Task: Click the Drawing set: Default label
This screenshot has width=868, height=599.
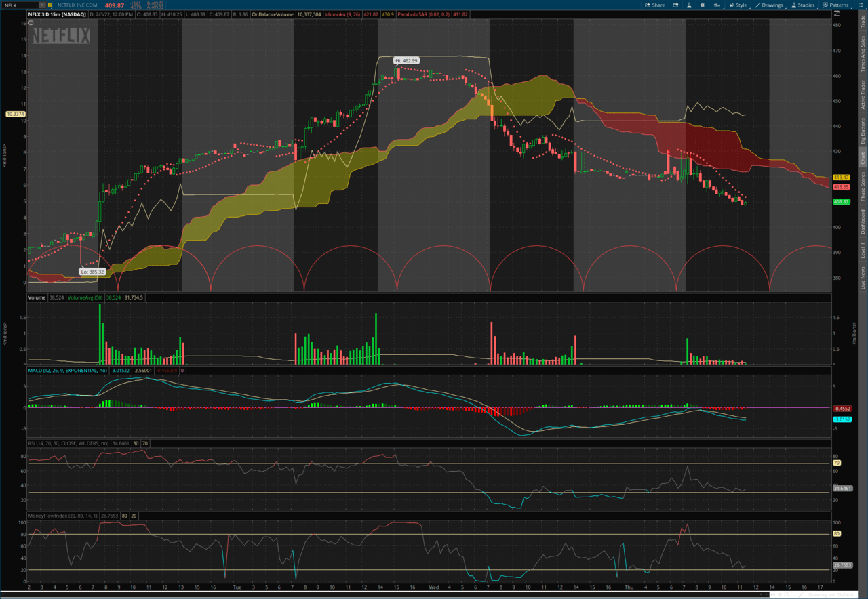Action: [x=831, y=594]
